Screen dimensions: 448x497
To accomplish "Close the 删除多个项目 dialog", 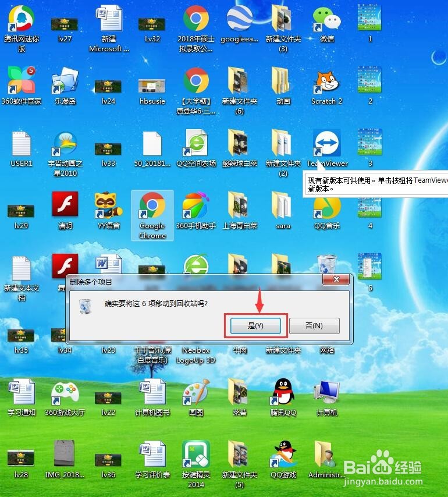I will pyautogui.click(x=336, y=279).
